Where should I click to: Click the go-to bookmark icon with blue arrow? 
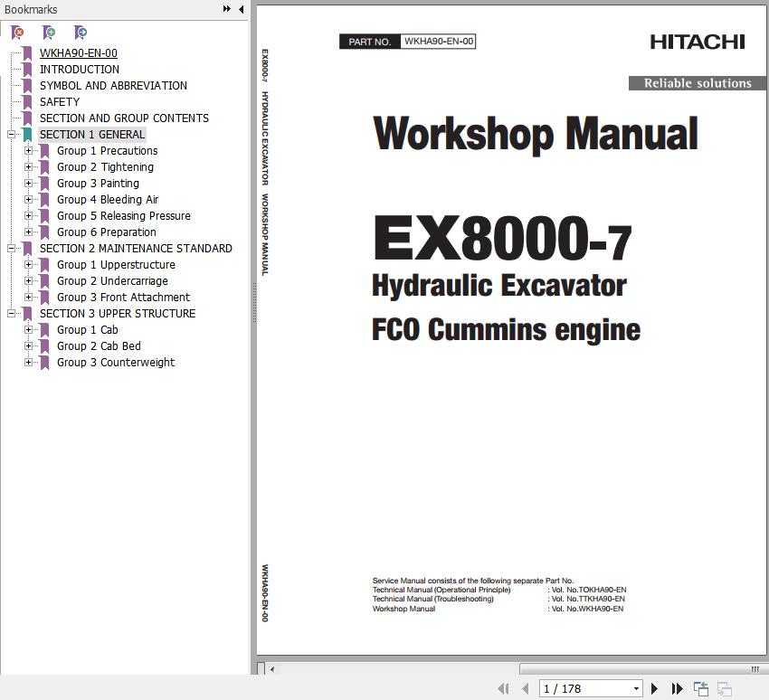[x=81, y=33]
